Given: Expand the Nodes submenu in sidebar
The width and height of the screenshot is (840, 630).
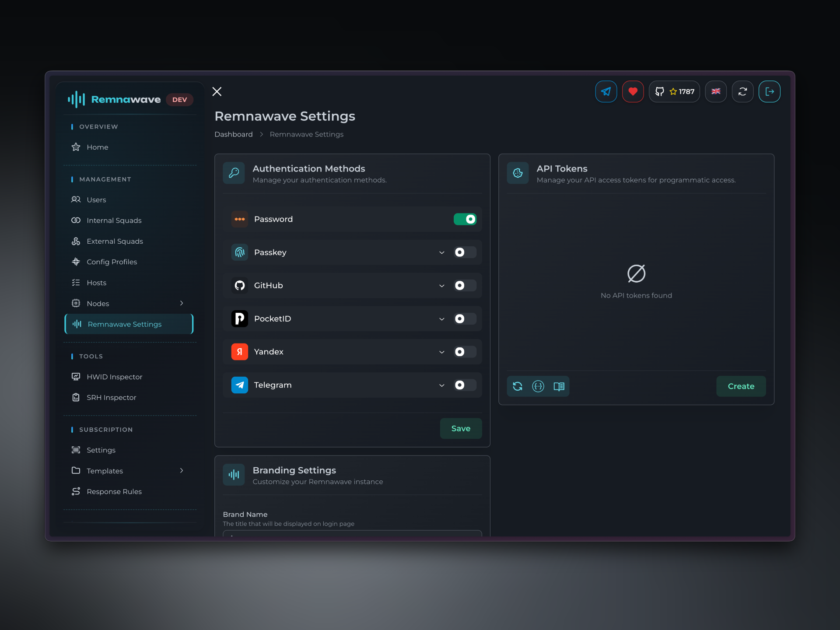Looking at the screenshot, I should pos(182,303).
